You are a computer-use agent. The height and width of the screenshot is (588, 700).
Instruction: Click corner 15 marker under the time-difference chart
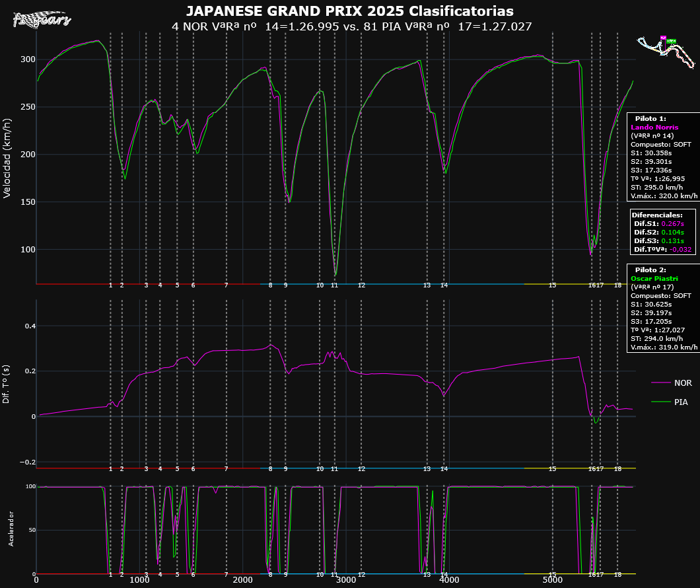coord(553,469)
